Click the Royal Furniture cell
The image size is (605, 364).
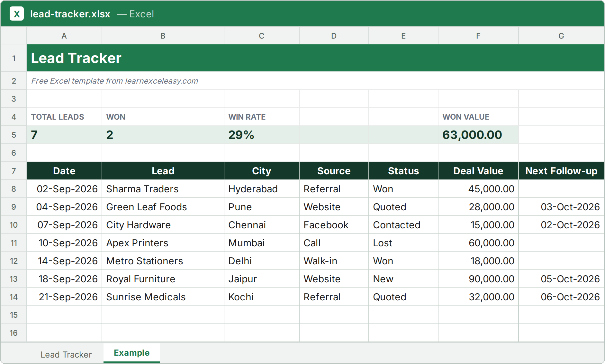point(163,279)
